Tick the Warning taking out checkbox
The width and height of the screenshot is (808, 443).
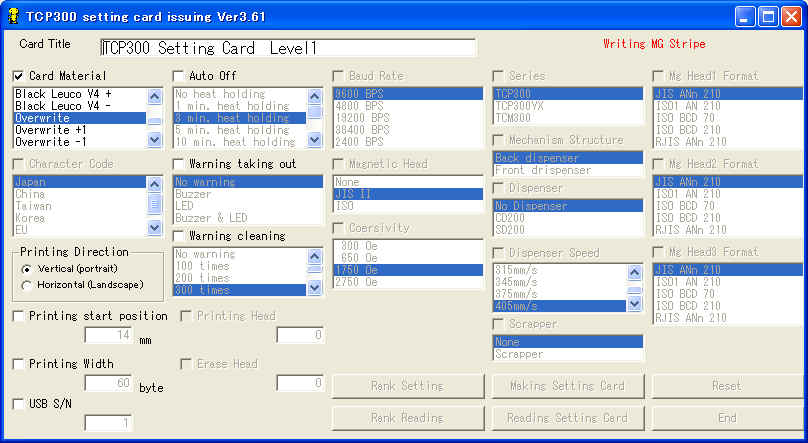point(178,164)
